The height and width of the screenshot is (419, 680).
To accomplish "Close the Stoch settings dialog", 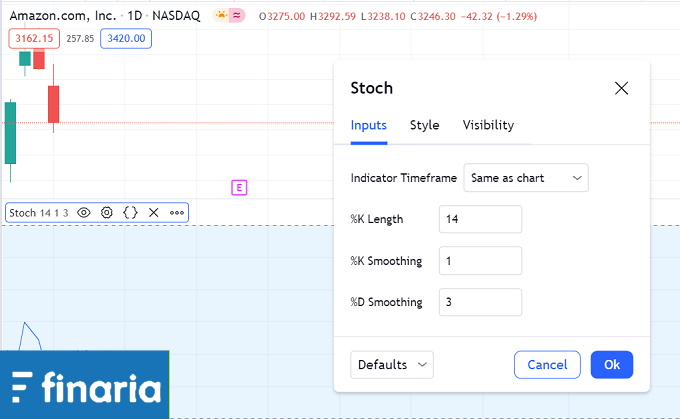I will [621, 88].
